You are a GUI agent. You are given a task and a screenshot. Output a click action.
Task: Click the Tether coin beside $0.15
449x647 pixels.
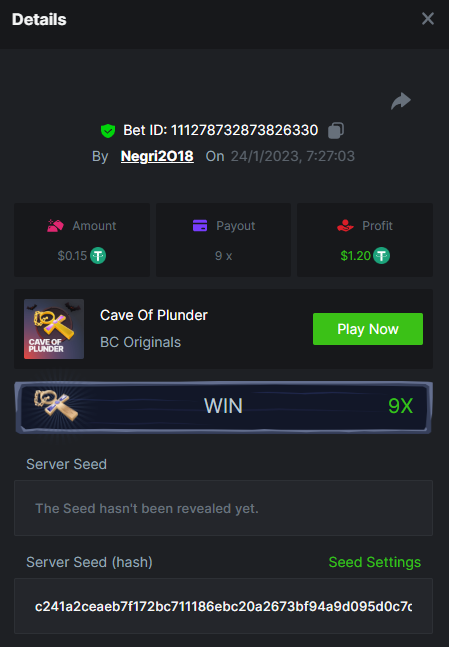(98, 256)
